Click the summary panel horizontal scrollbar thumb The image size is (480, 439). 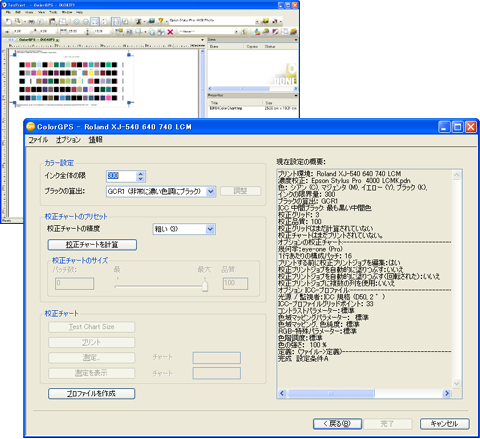[331, 393]
